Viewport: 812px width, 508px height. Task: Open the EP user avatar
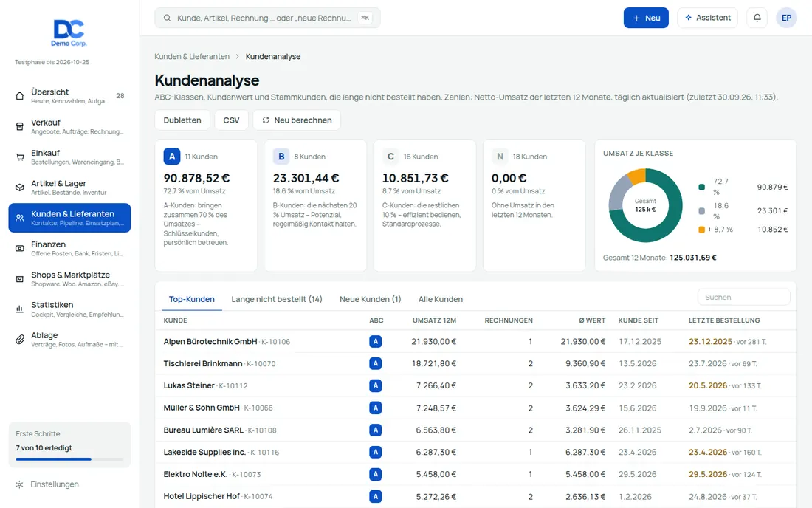(x=786, y=18)
